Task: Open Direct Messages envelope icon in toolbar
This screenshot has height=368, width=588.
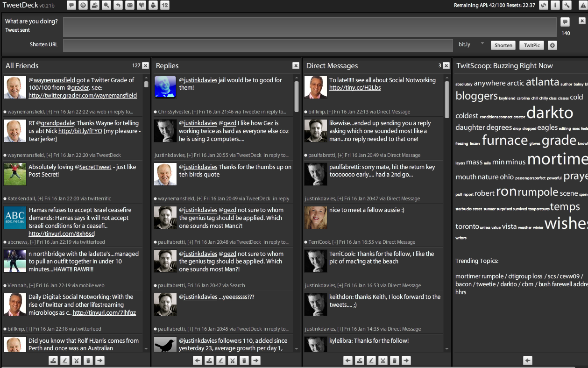Action: (x=130, y=6)
